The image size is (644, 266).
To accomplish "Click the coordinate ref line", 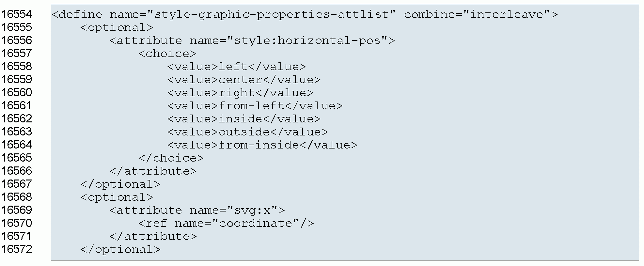I will coord(226,224).
